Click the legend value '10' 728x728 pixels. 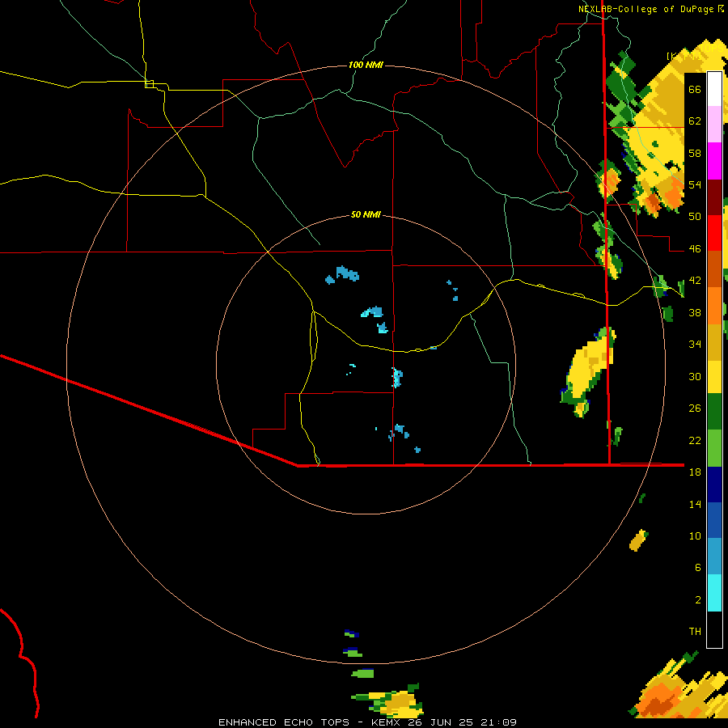[695, 535]
